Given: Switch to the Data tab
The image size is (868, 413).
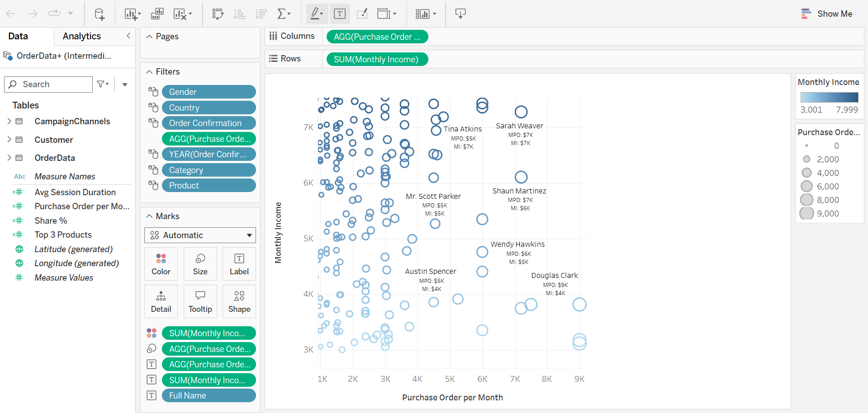Looking at the screenshot, I should pyautogui.click(x=18, y=36).
